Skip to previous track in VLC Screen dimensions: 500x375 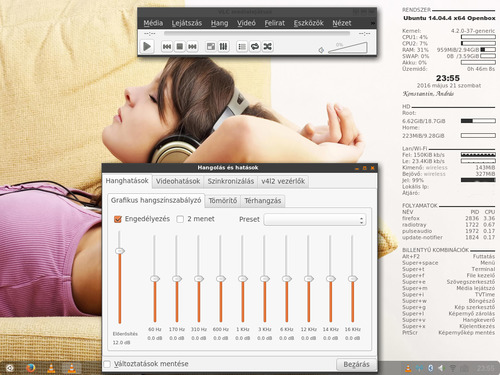pos(167,46)
